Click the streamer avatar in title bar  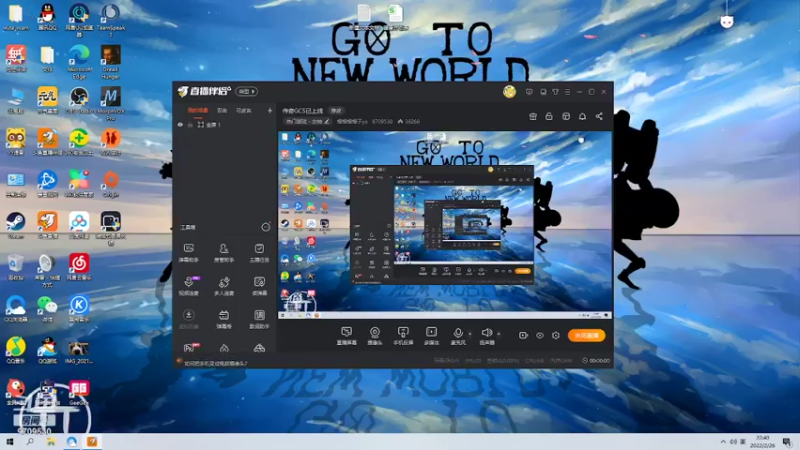pyautogui.click(x=509, y=92)
